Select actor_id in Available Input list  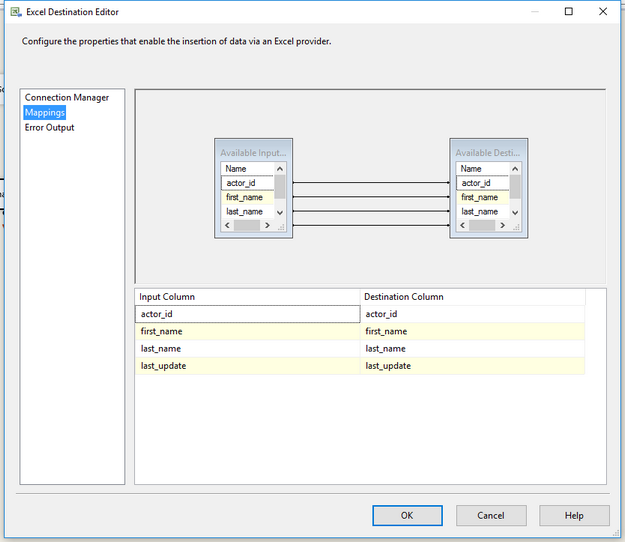pos(248,183)
